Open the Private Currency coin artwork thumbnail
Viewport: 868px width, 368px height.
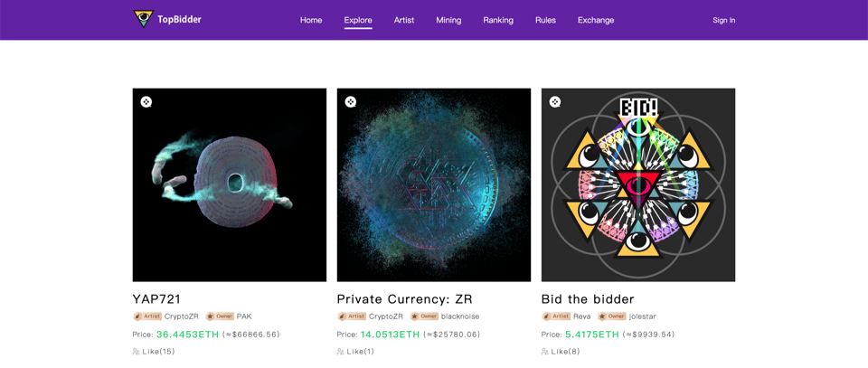pos(434,184)
